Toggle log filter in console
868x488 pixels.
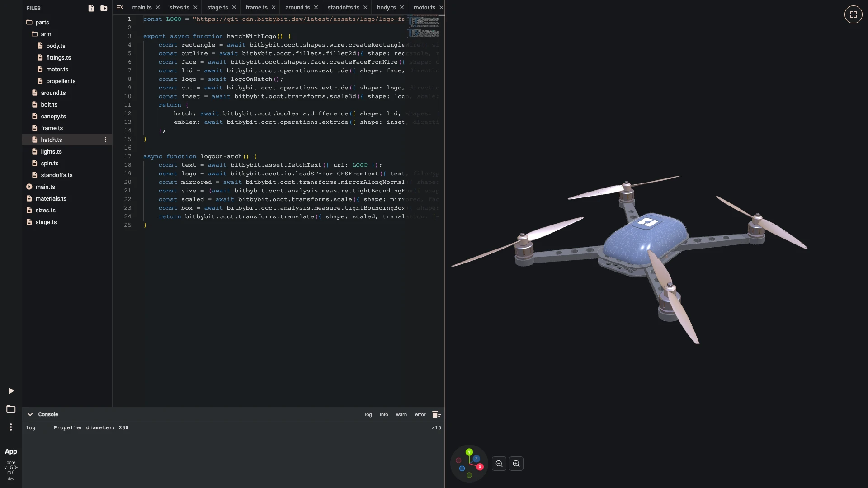pyautogui.click(x=368, y=414)
